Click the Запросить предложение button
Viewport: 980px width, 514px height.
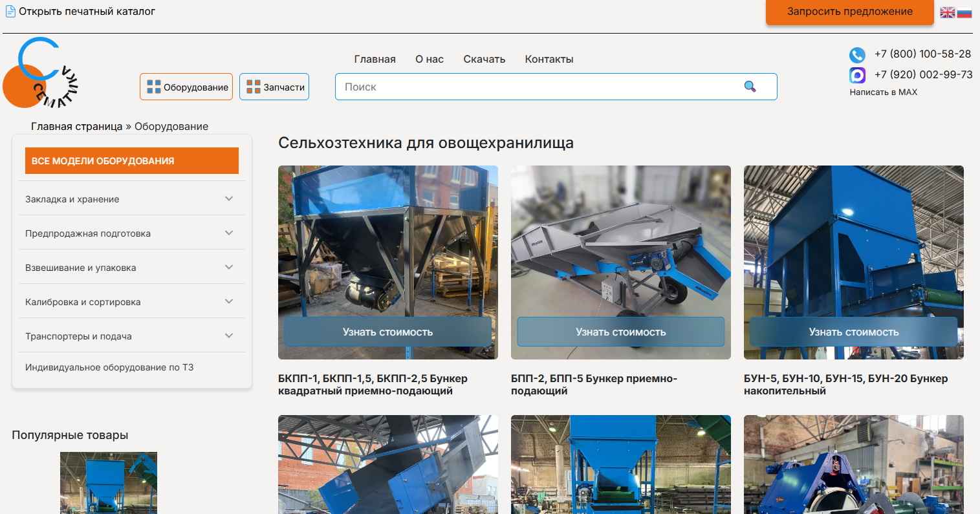tap(850, 12)
